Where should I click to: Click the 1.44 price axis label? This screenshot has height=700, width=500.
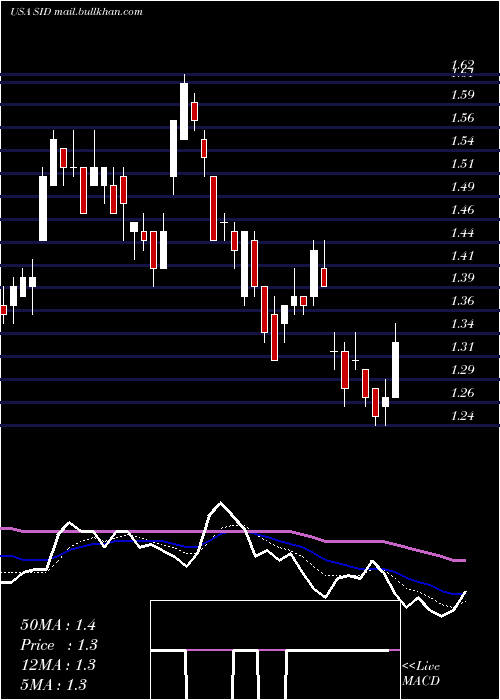click(462, 233)
